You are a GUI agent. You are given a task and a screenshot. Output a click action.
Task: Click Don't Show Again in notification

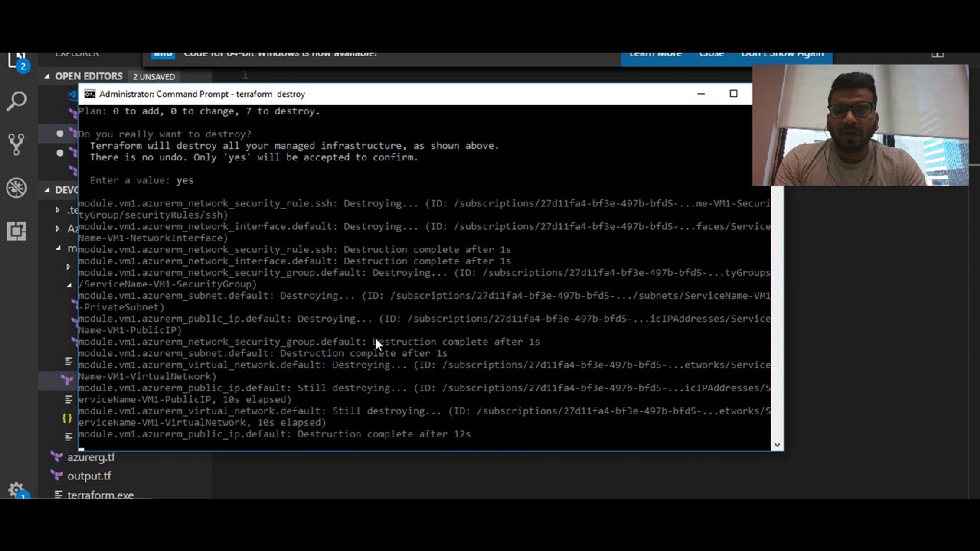(x=782, y=54)
